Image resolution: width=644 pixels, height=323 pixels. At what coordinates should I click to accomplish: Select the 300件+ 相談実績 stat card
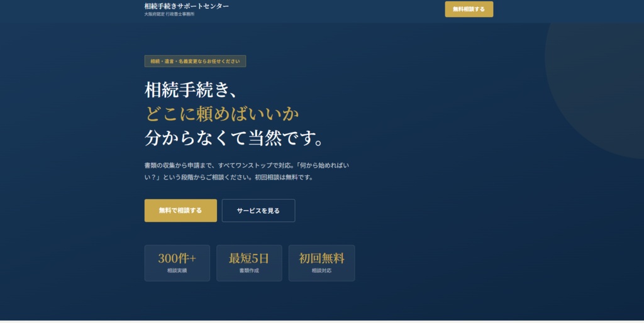[x=177, y=263]
